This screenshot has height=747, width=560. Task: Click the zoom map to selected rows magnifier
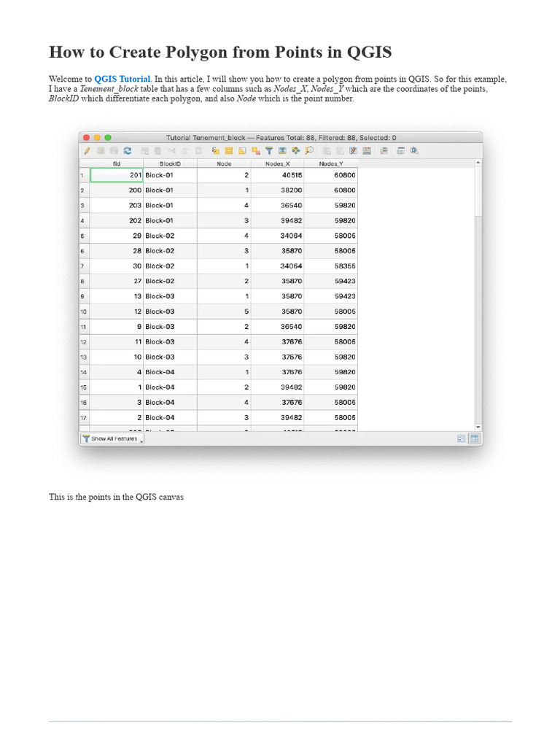(x=309, y=150)
